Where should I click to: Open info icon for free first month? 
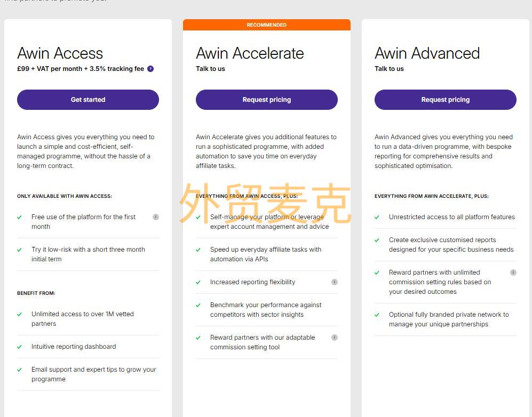(x=156, y=217)
